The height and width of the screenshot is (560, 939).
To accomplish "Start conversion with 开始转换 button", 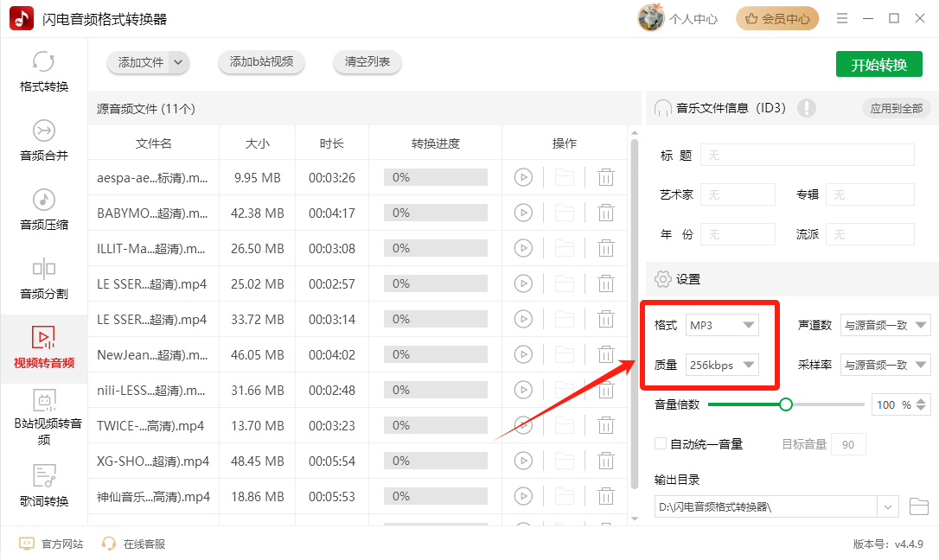I will 879,65.
